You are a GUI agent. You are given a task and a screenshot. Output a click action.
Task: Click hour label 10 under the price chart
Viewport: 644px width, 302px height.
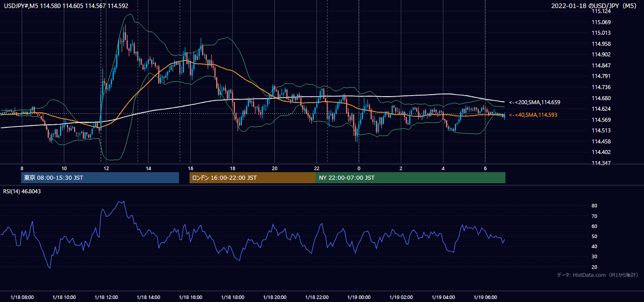64,168
